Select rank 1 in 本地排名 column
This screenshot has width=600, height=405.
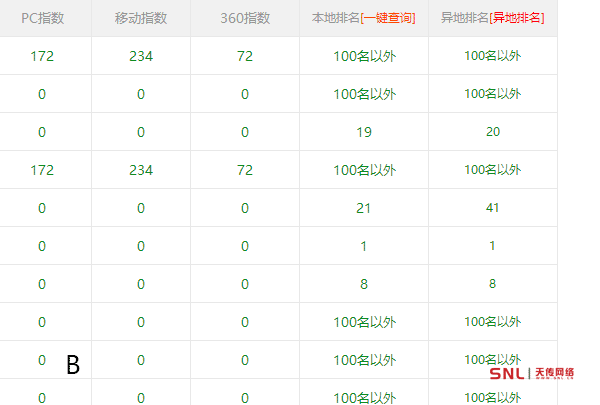click(364, 246)
